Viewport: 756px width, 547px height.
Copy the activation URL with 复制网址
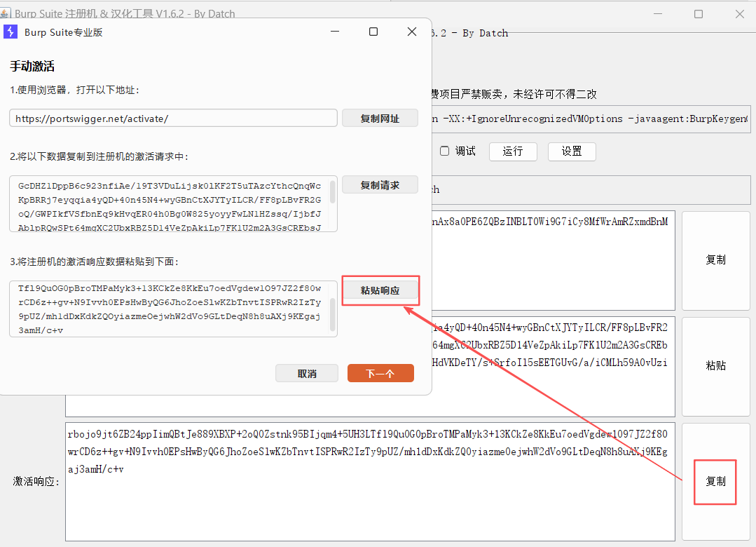pos(380,119)
